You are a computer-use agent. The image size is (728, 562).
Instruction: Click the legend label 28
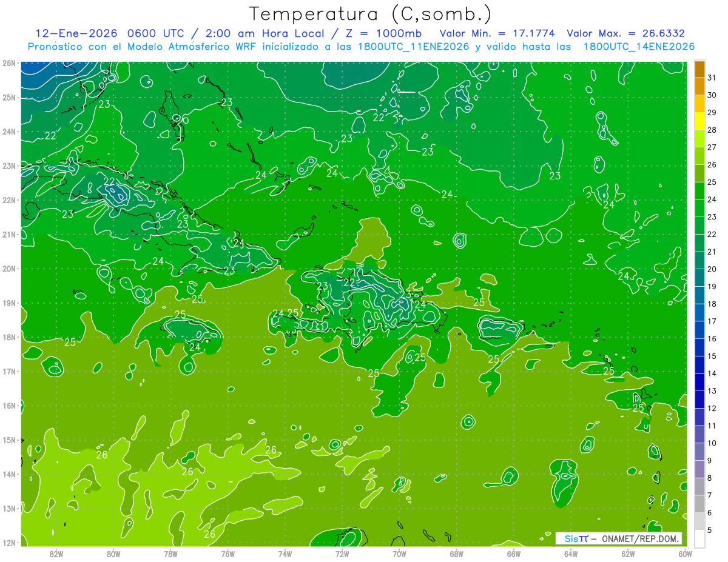[712, 130]
